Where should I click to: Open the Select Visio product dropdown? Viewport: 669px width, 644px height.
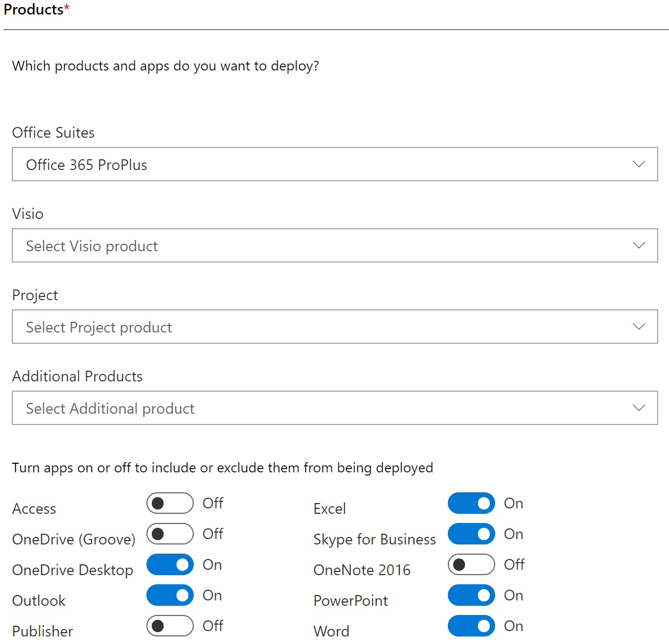click(x=335, y=245)
